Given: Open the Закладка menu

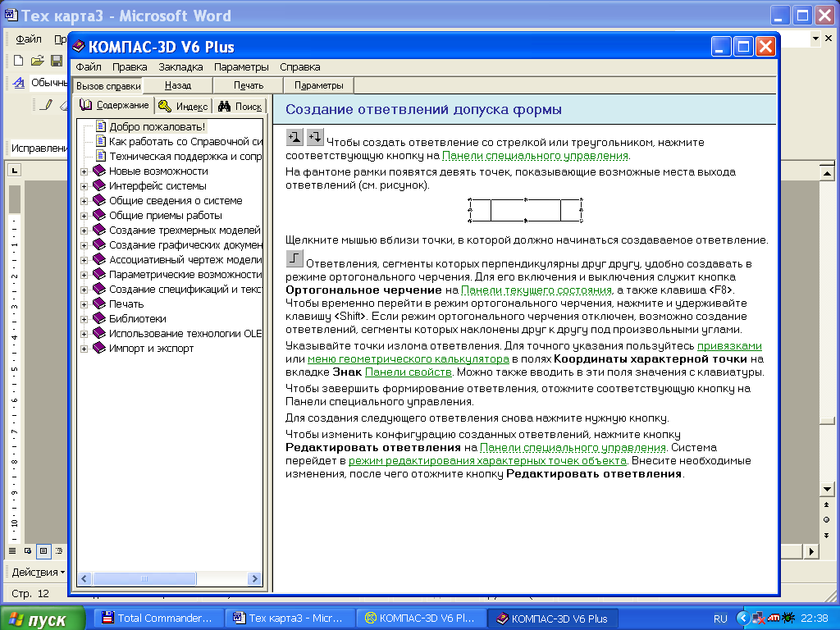Looking at the screenshot, I should (x=180, y=67).
